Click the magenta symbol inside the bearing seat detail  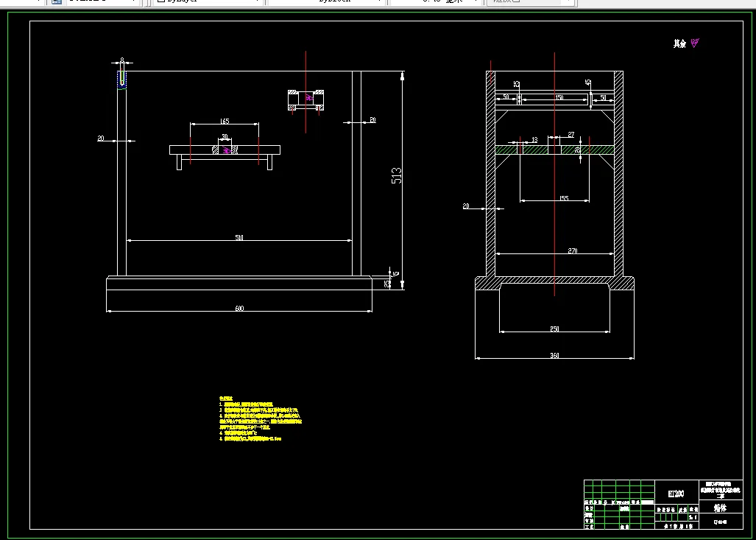[x=309, y=98]
